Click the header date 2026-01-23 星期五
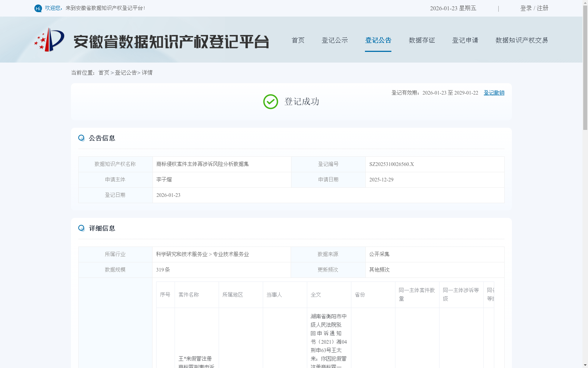This screenshot has width=588, height=368. [x=453, y=8]
